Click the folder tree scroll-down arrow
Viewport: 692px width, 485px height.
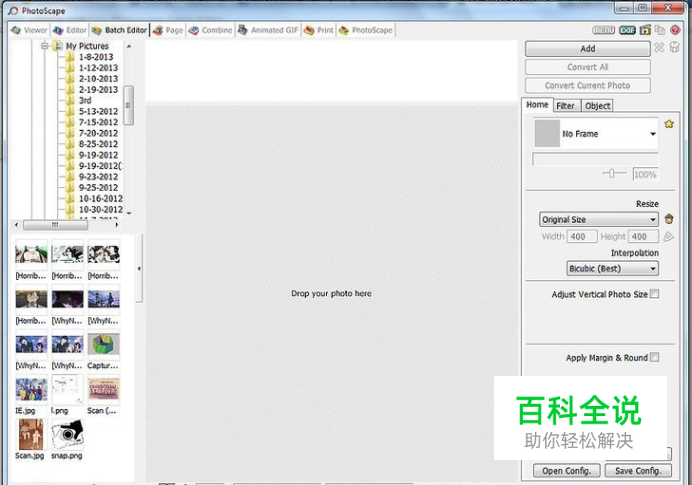click(x=129, y=213)
